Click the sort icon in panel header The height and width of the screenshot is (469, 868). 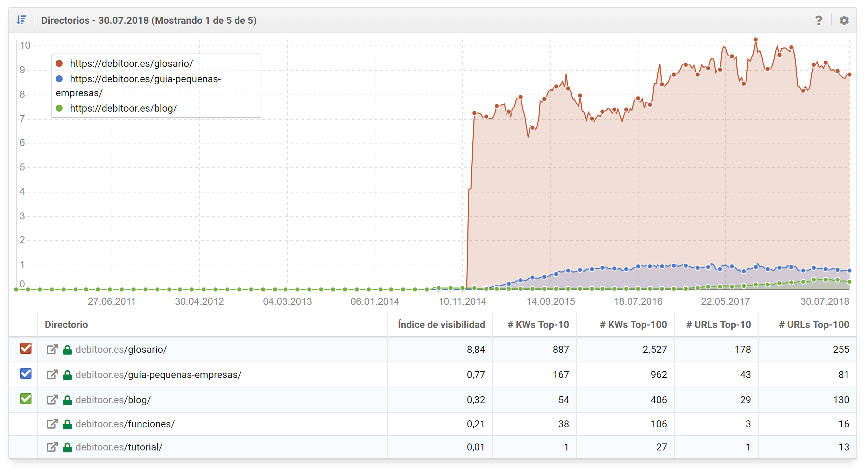(21, 20)
